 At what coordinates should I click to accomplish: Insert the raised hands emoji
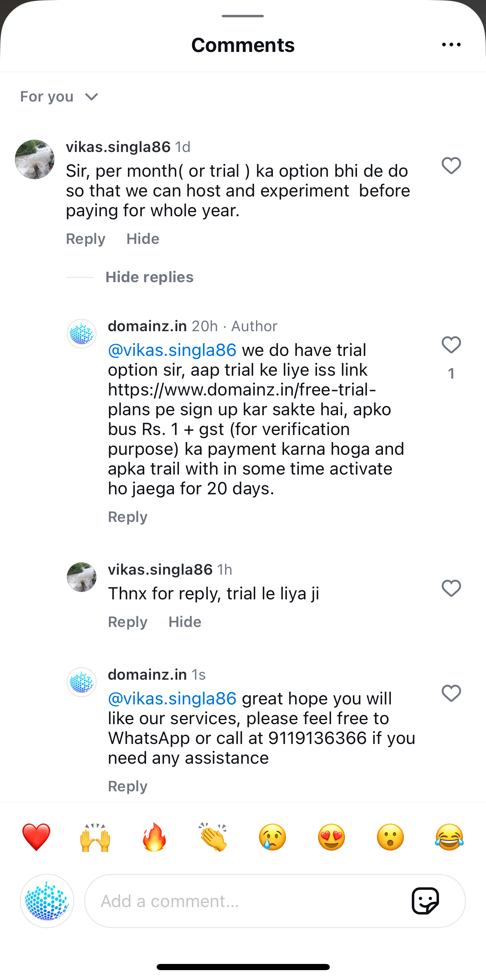click(x=95, y=837)
